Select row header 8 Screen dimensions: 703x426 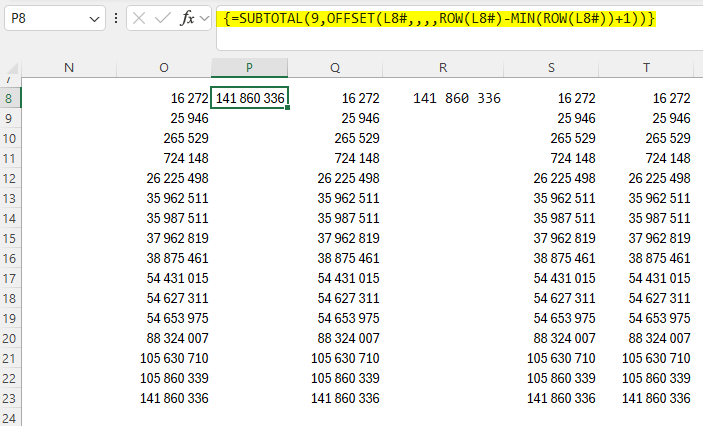(x=10, y=98)
